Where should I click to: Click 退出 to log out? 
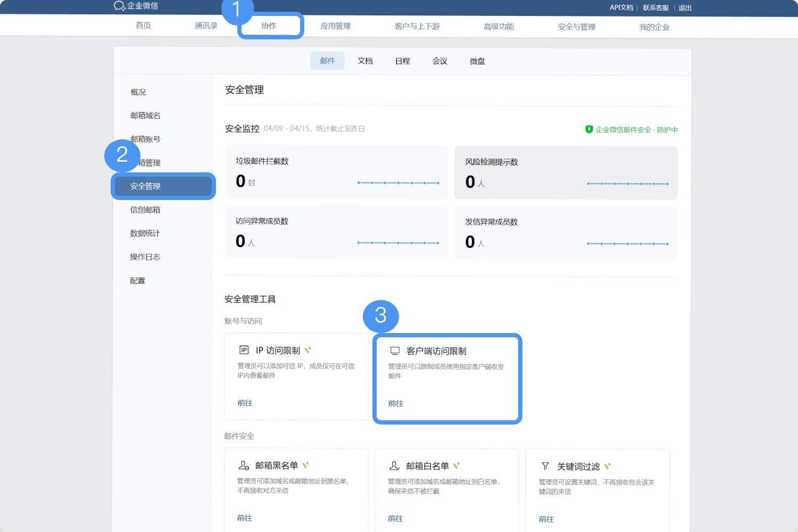pyautogui.click(x=684, y=7)
